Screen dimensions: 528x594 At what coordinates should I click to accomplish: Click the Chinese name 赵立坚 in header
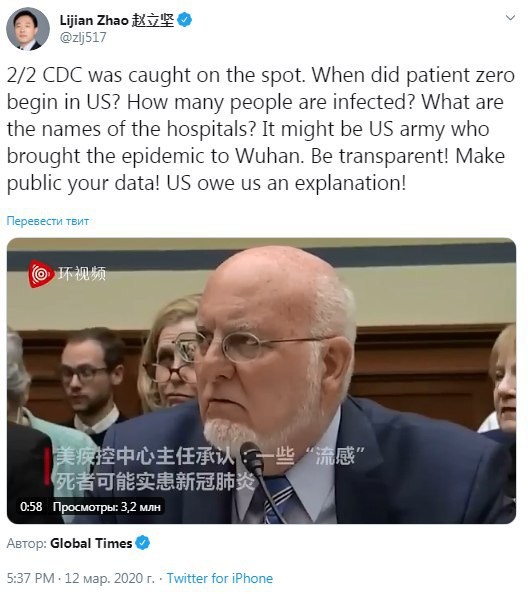coord(153,20)
